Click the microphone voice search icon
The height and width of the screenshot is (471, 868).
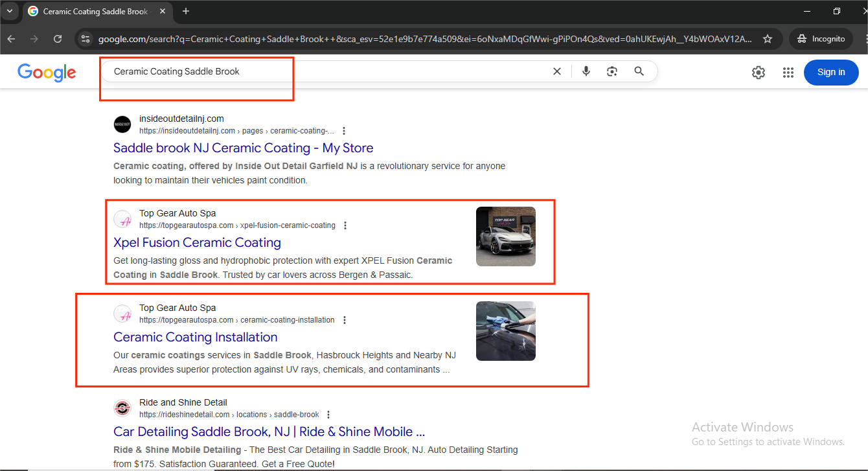(586, 71)
